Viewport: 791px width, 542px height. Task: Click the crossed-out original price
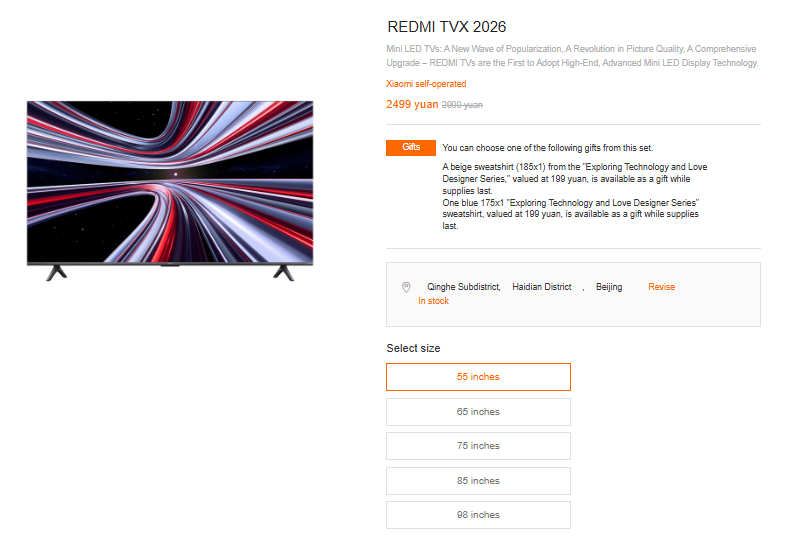point(462,105)
